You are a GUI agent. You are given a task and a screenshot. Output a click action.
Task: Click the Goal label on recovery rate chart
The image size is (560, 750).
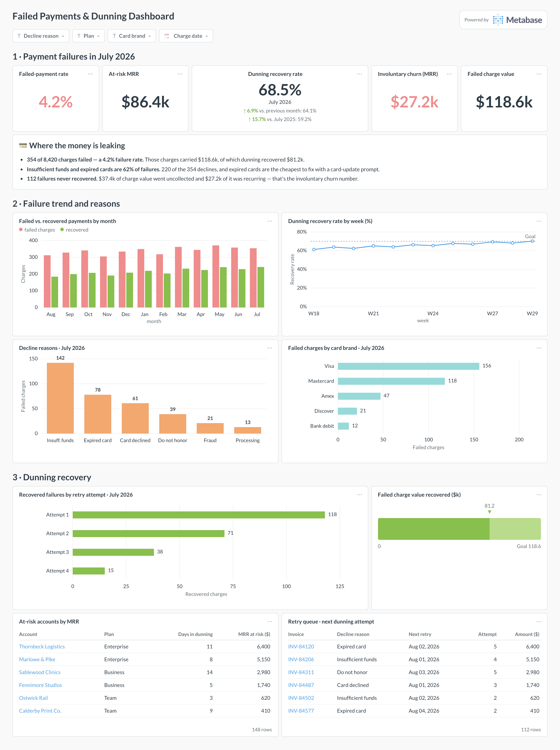tap(530, 236)
